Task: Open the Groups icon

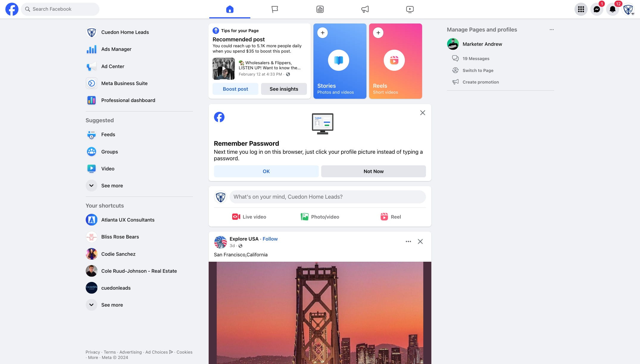Action: click(91, 152)
